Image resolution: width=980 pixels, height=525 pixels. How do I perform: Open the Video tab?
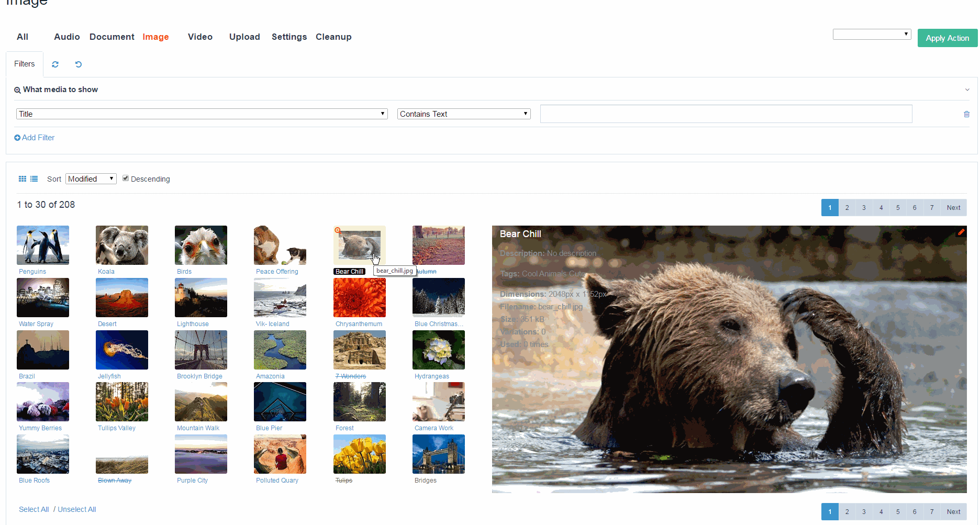coord(200,37)
